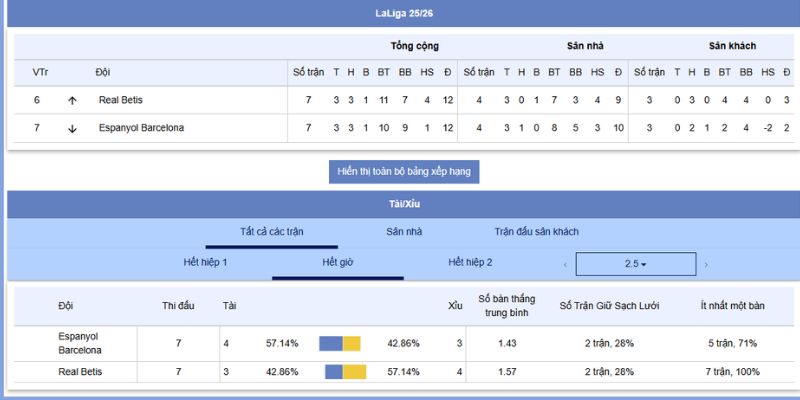Image resolution: width=800 pixels, height=400 pixels.
Task: Click the right chevron beside 2.5 selector
Action: click(706, 265)
